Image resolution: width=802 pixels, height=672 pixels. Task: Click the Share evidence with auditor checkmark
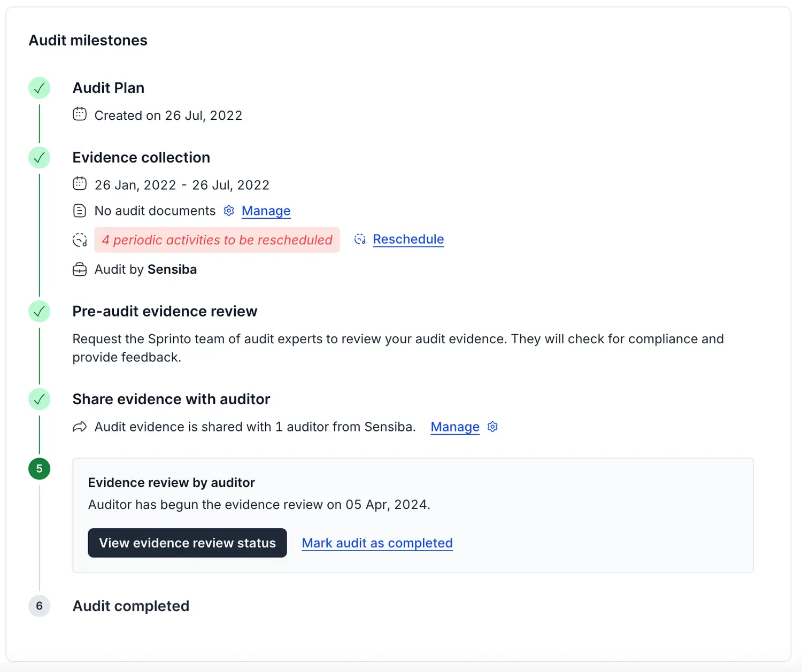click(x=39, y=399)
